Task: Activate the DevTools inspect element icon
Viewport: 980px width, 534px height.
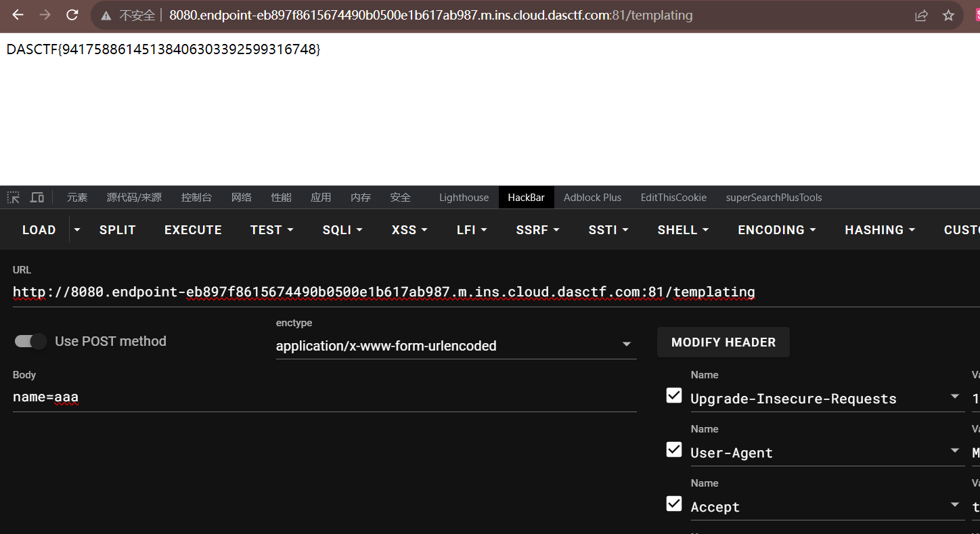Action: pyautogui.click(x=14, y=198)
